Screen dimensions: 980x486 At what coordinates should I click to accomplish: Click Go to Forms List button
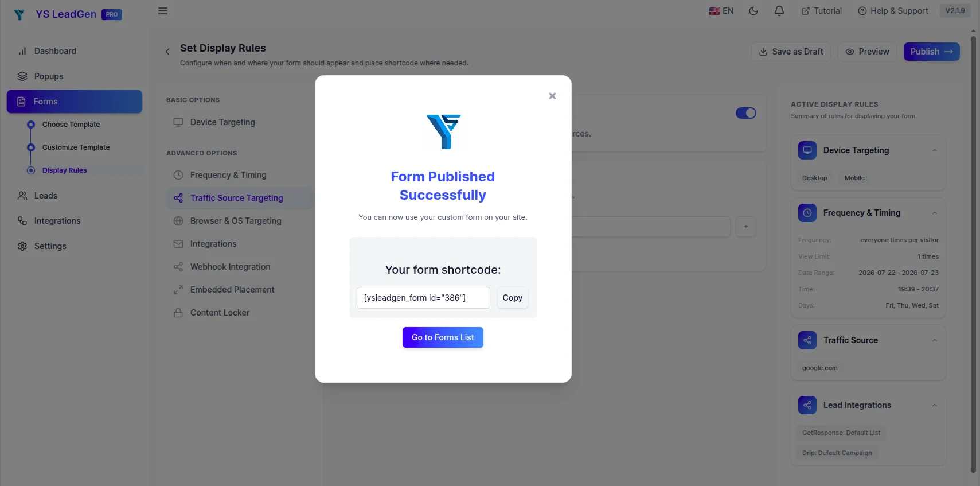(x=443, y=337)
